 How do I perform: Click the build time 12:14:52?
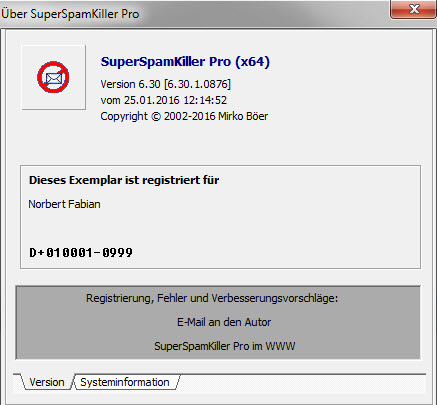(x=205, y=100)
